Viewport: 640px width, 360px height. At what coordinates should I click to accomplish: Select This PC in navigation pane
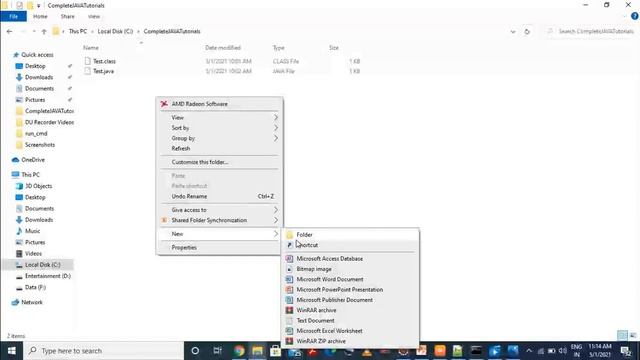(30, 175)
